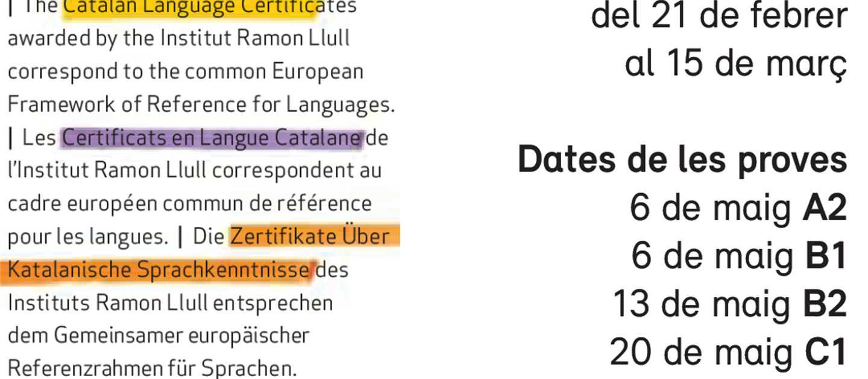Select the 6 de maig B1 date
The image size is (868, 379).
coord(739,256)
